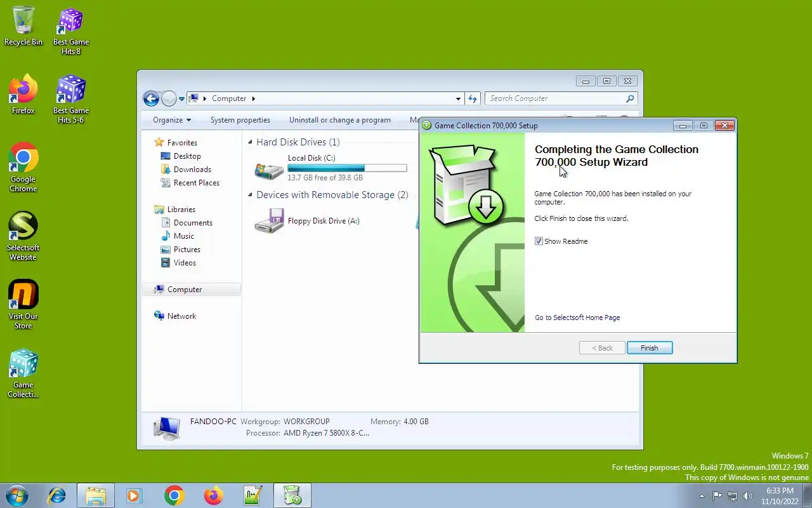Click the disabled Back button
The image size is (812, 508).
[602, 348]
